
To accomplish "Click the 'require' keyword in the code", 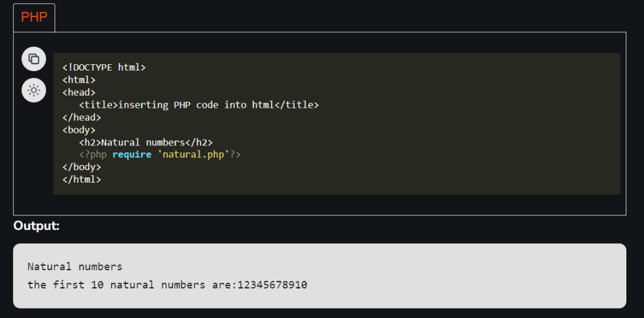I will tap(131, 154).
